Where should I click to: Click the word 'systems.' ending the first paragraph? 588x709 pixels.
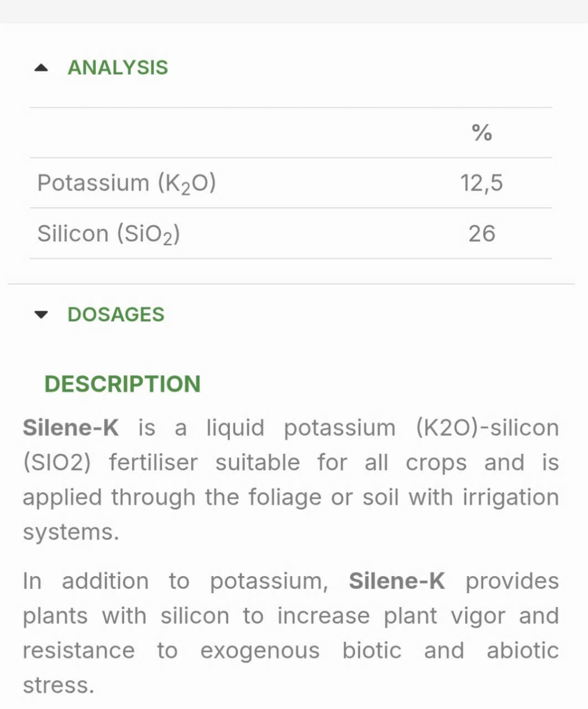point(71,532)
